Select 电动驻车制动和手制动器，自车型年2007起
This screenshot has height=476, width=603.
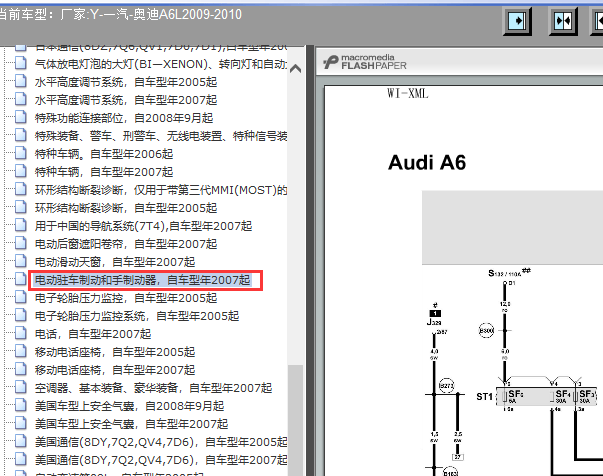(143, 280)
